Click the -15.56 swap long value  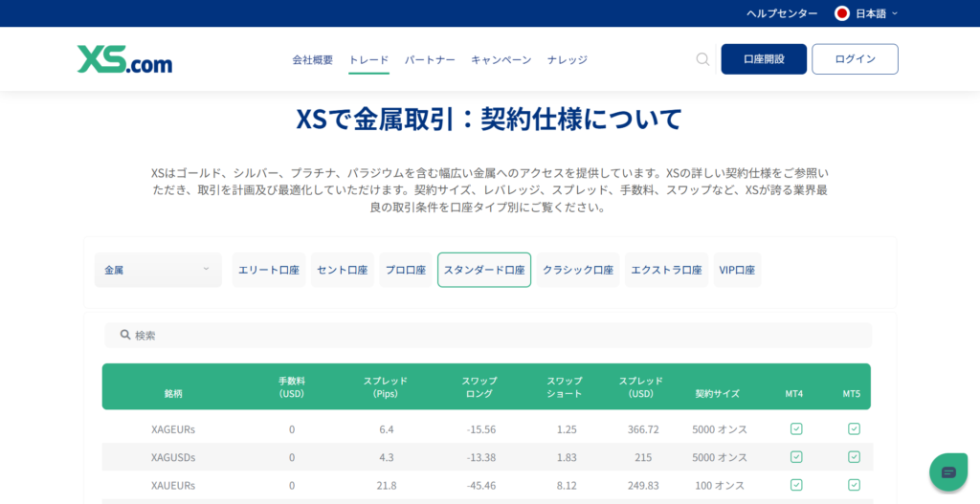pyautogui.click(x=480, y=429)
